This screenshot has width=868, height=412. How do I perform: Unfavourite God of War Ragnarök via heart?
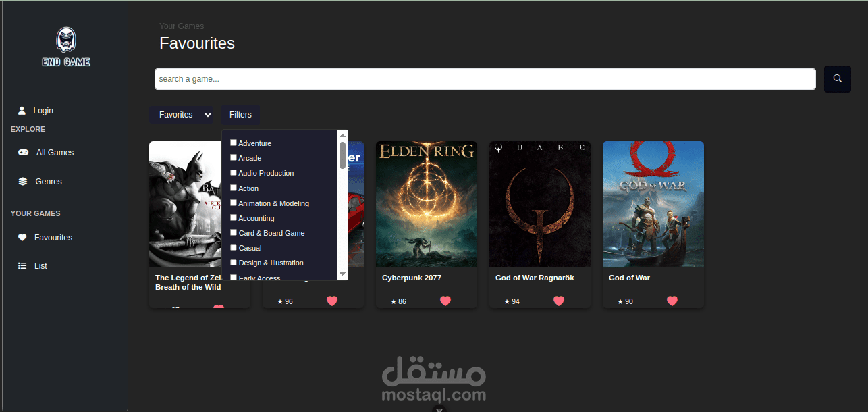559,301
